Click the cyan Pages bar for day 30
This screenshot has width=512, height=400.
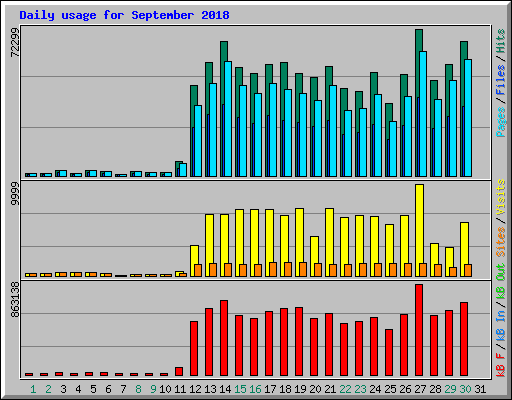coord(468,118)
